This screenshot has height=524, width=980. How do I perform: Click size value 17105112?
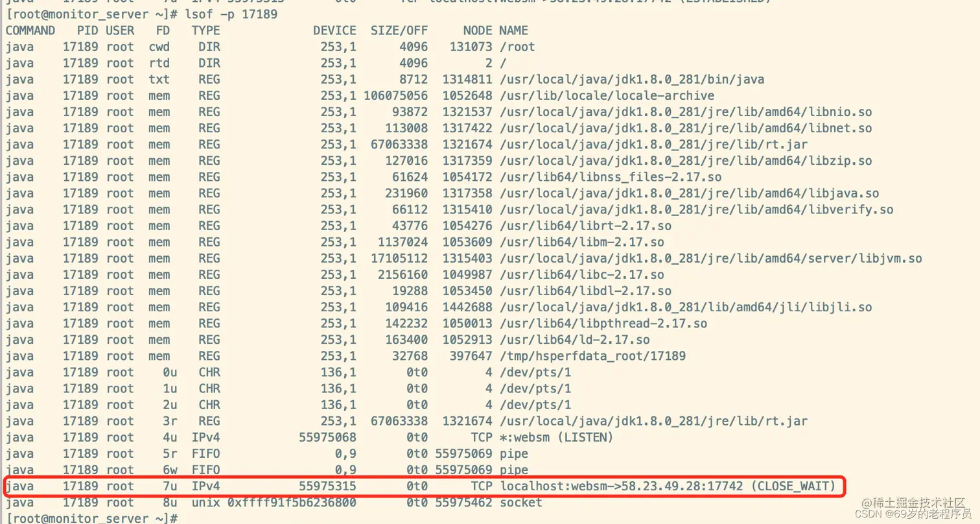coord(399,258)
